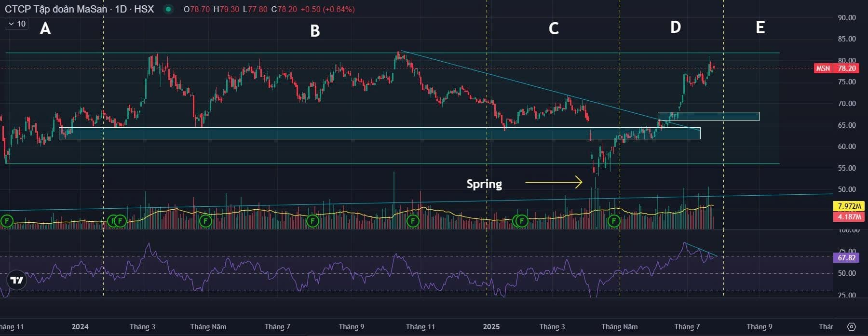
Task: Select the Spring text annotation
Action: [484, 184]
